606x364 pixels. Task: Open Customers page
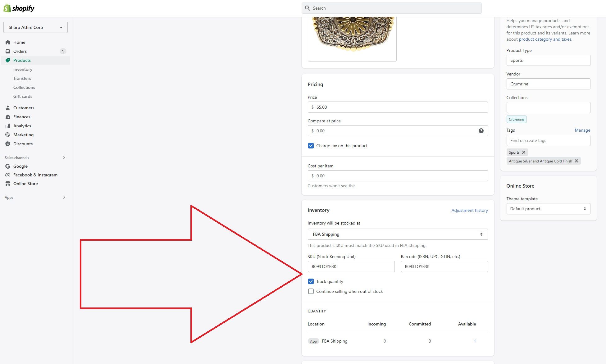(x=24, y=108)
